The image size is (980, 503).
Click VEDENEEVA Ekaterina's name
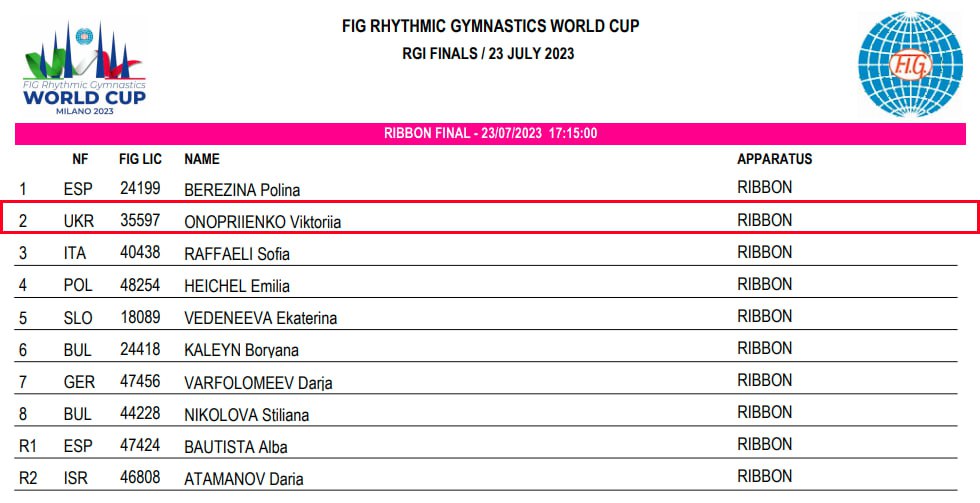pos(261,319)
